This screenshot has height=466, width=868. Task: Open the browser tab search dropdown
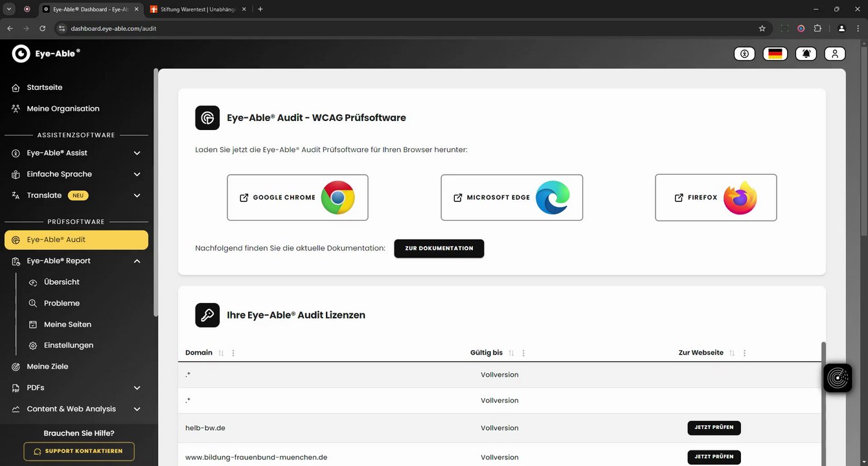click(9, 9)
